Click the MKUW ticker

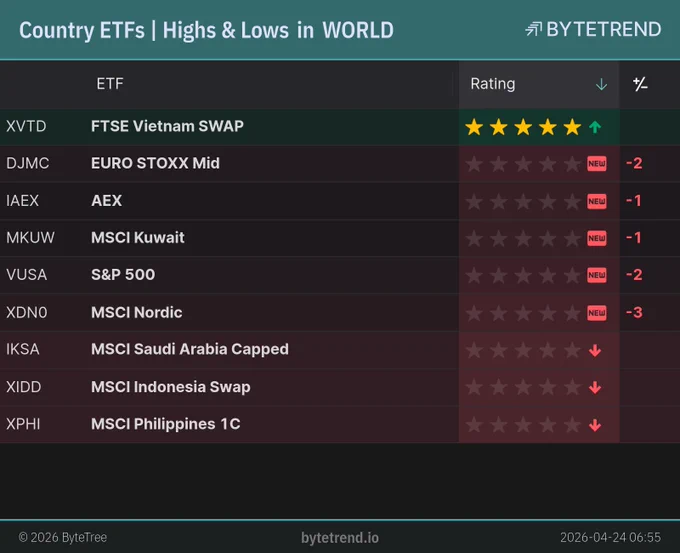pyautogui.click(x=30, y=238)
